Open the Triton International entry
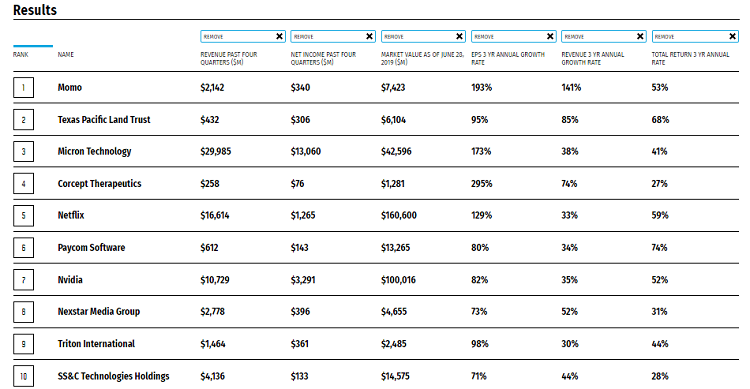 [x=96, y=344]
